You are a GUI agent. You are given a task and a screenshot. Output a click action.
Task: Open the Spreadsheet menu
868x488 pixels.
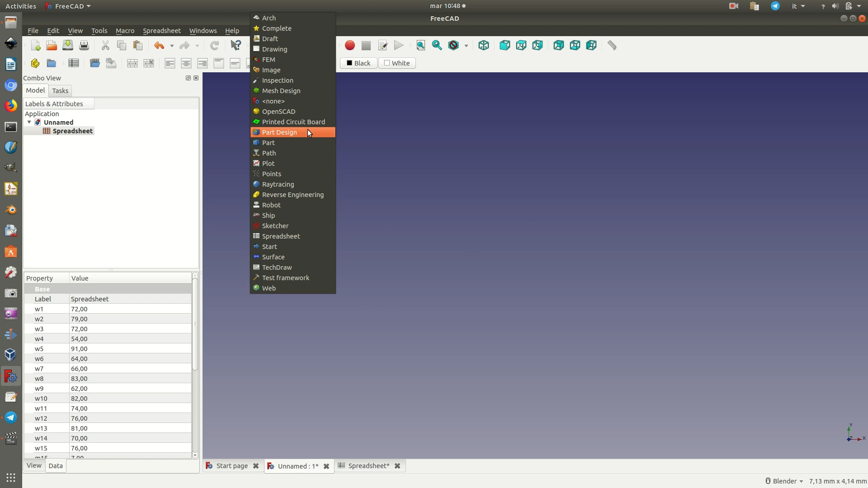162,31
